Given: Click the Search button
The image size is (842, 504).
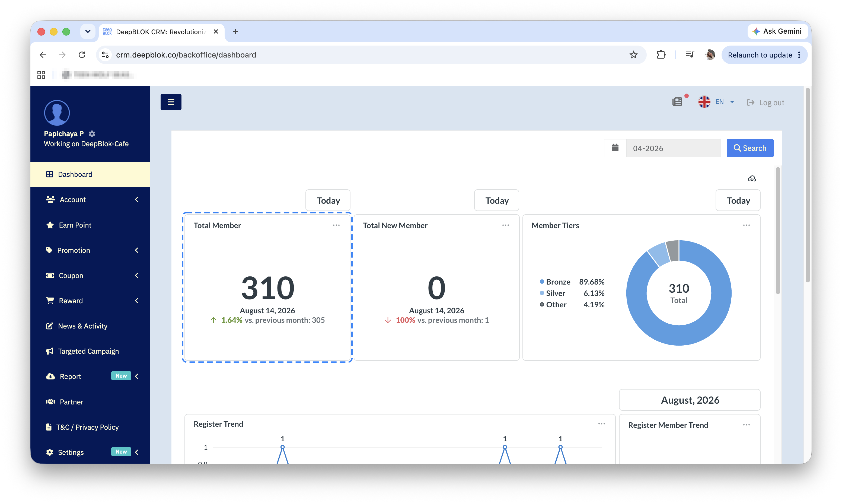Looking at the screenshot, I should (750, 148).
